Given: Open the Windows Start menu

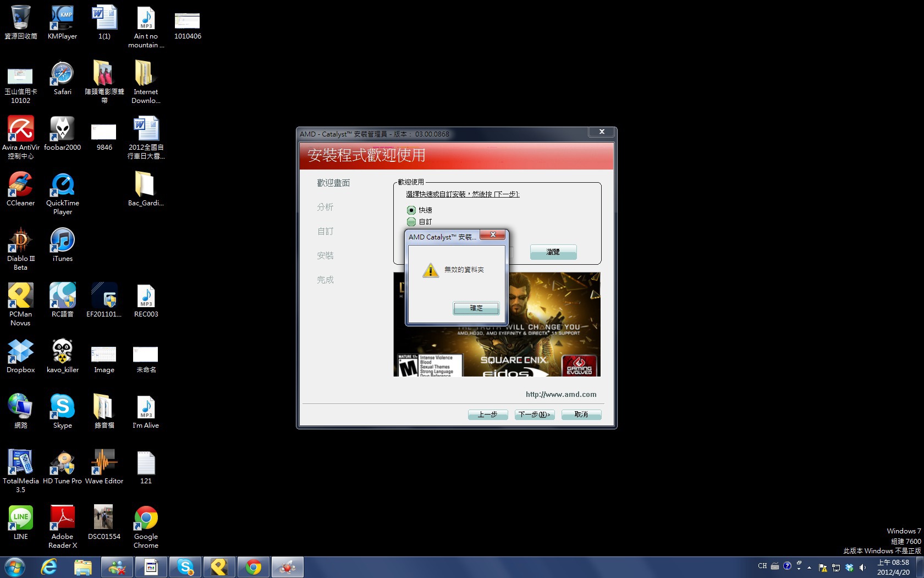Looking at the screenshot, I should [x=14, y=567].
